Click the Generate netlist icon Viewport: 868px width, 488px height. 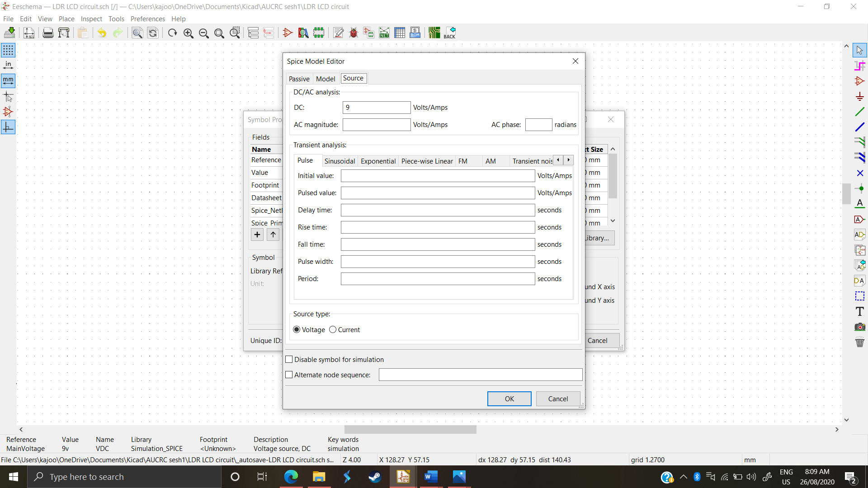[384, 33]
